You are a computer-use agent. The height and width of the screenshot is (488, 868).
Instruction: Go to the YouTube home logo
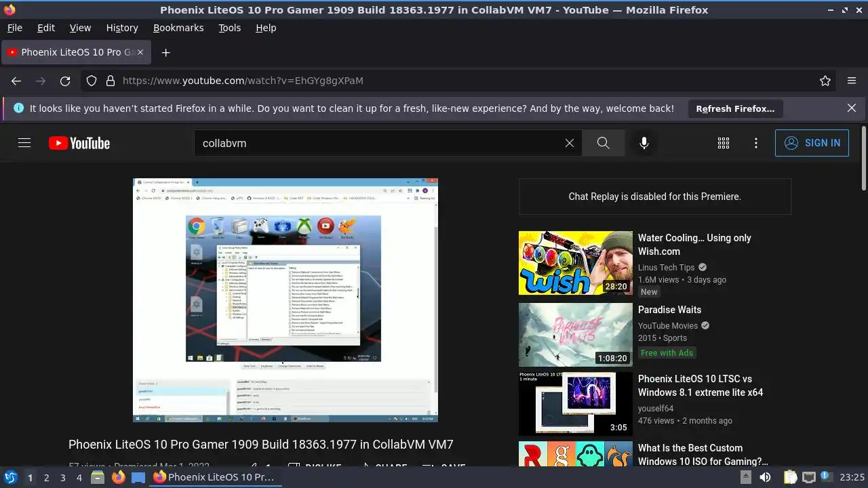79,143
